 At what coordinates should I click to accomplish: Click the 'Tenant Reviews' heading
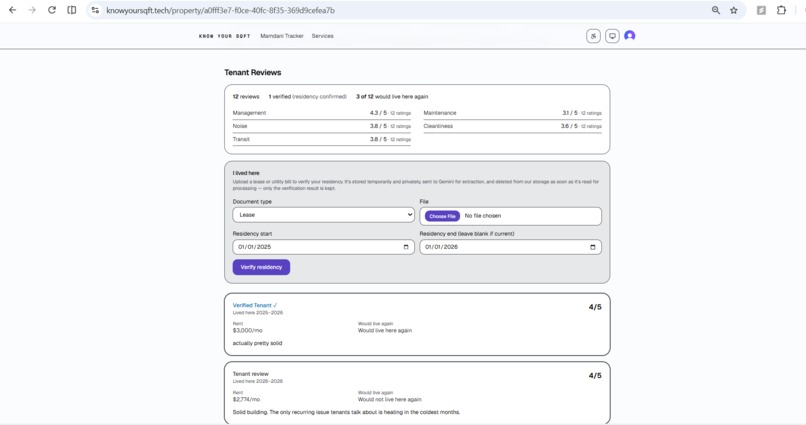point(252,72)
